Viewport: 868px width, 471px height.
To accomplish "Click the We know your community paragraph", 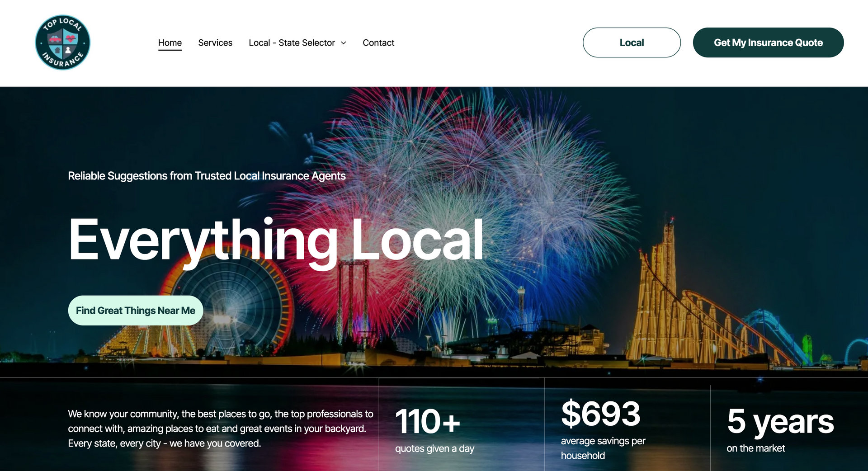I will tap(221, 429).
